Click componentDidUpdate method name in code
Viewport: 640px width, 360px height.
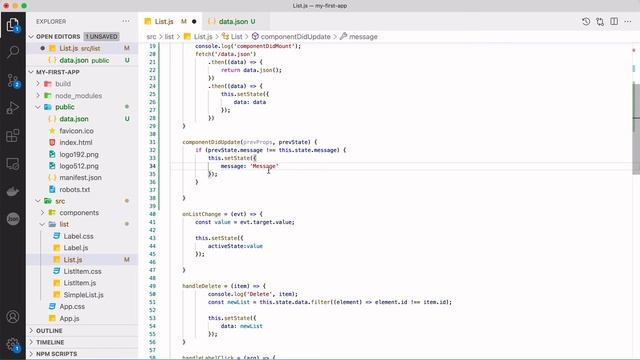pyautogui.click(x=211, y=142)
